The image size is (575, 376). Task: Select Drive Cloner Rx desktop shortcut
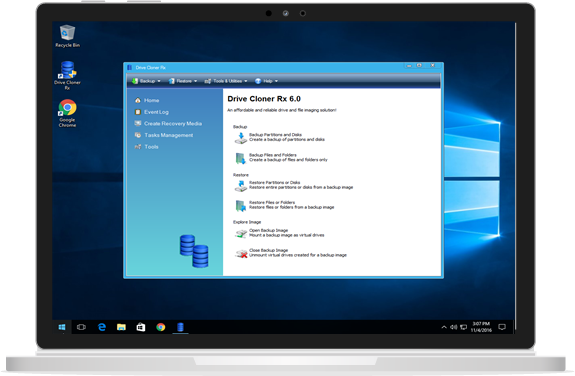(x=67, y=76)
